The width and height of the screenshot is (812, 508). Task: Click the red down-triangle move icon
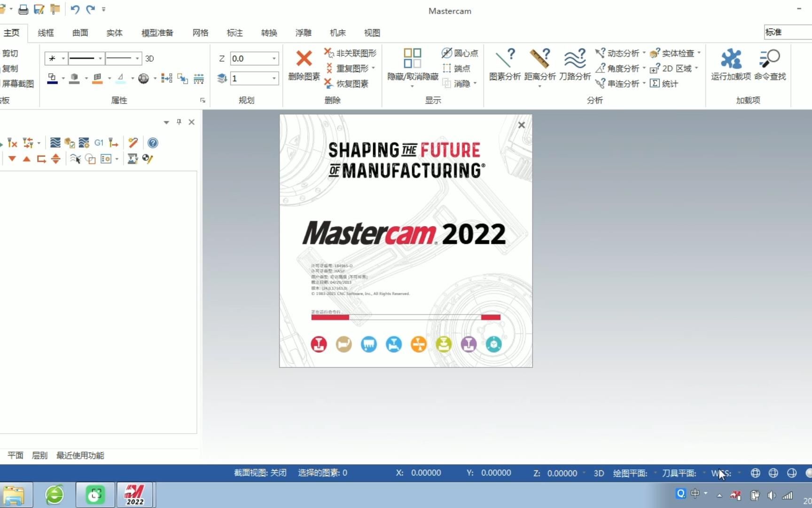pos(12,159)
